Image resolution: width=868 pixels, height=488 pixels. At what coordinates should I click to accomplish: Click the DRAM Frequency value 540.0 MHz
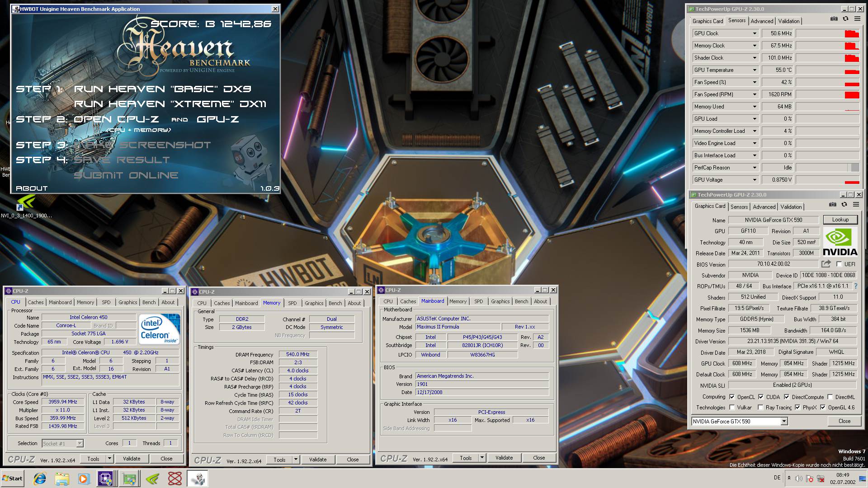(298, 355)
